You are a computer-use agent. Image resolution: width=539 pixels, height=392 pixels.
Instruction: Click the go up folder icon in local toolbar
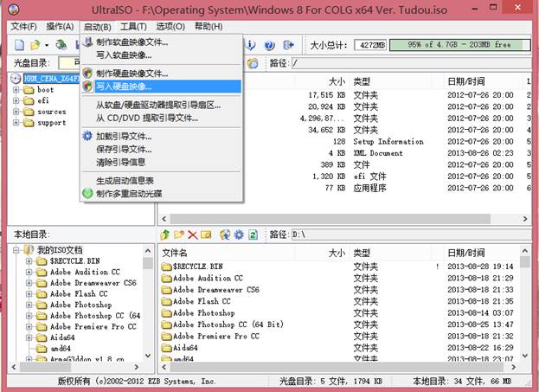pos(165,235)
